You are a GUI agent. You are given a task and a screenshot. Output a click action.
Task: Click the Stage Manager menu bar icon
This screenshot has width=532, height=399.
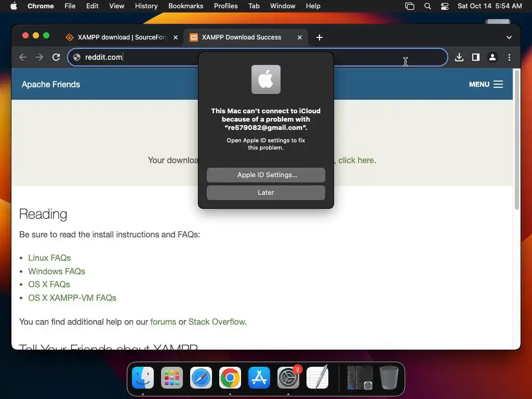coord(409,6)
